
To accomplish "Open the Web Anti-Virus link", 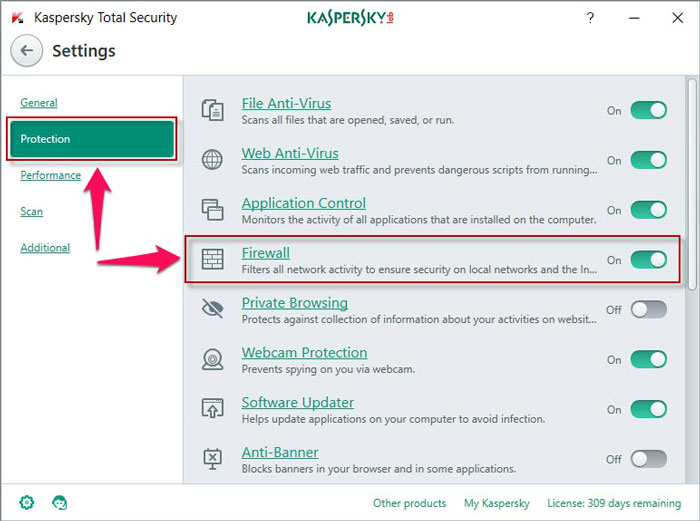I will point(290,153).
